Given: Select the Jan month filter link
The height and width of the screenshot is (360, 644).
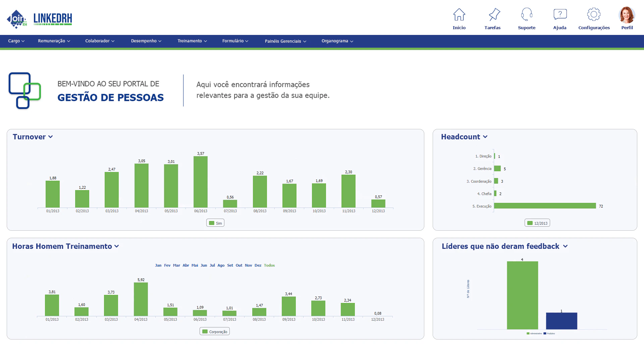Looking at the screenshot, I should click(158, 265).
